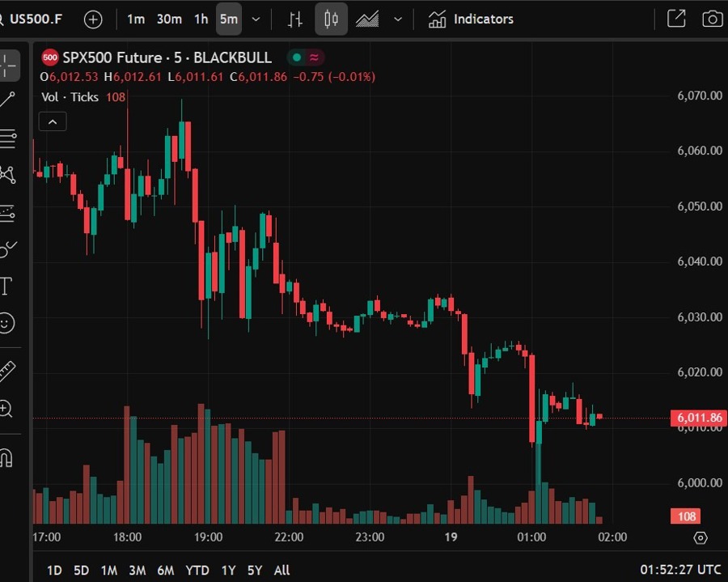This screenshot has height=582, width=728.
Task: Open chart type dropdown arrow
Action: tap(398, 19)
